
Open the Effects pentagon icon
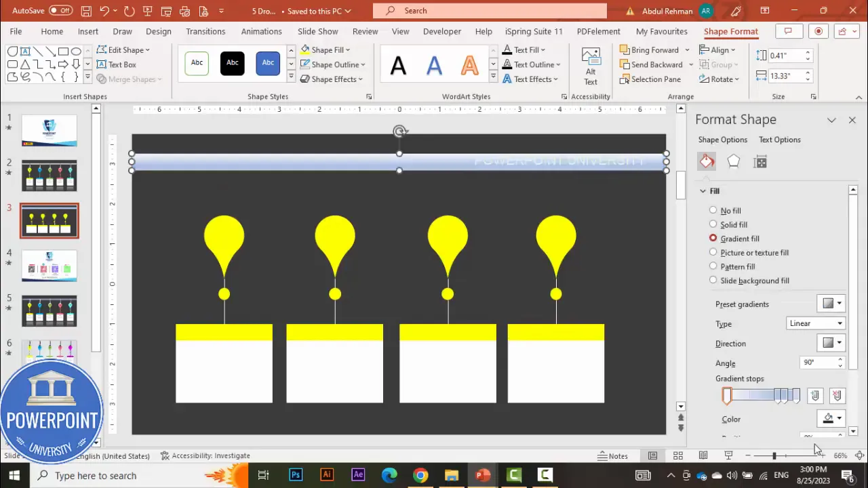(x=734, y=161)
